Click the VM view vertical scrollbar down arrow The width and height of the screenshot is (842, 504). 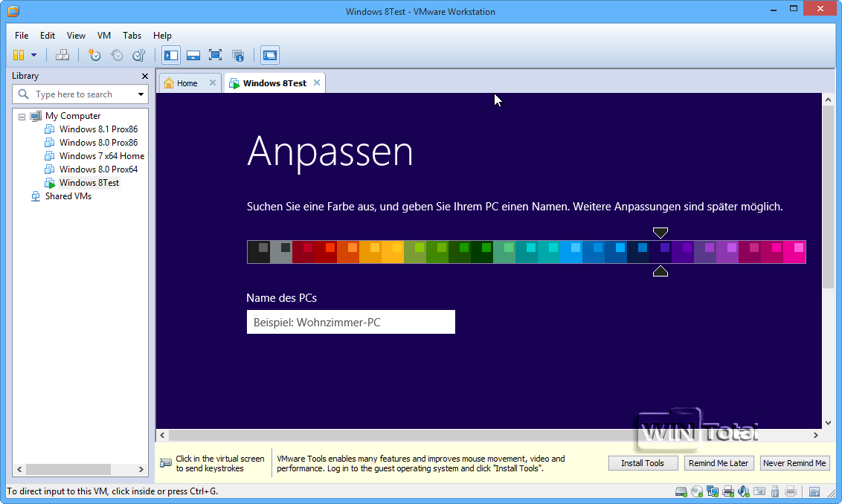[828, 423]
